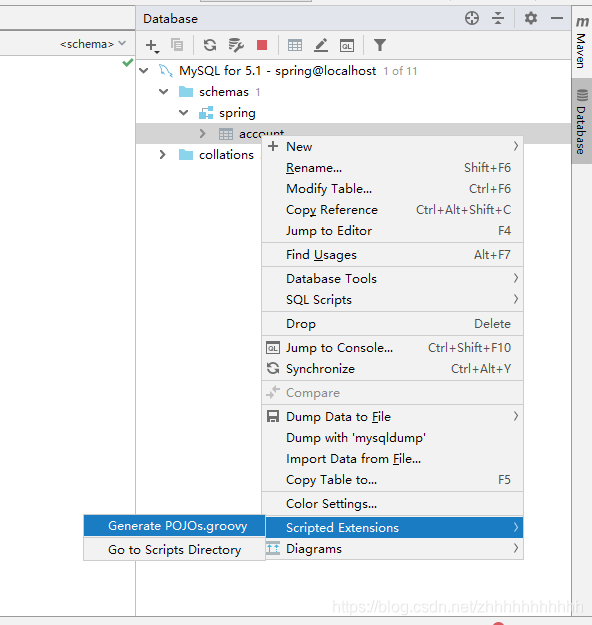This screenshot has height=625, width=592.
Task: Open the schema dropdown
Action: (x=93, y=43)
